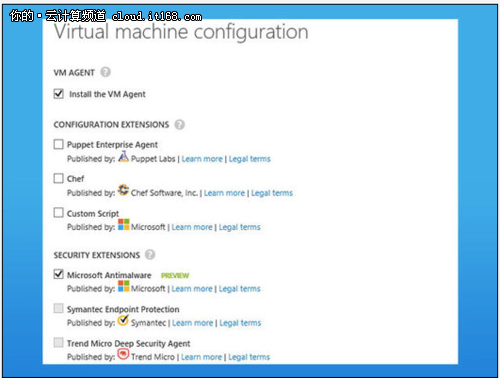
Task: Click the Symantec publisher logo
Action: [123, 320]
